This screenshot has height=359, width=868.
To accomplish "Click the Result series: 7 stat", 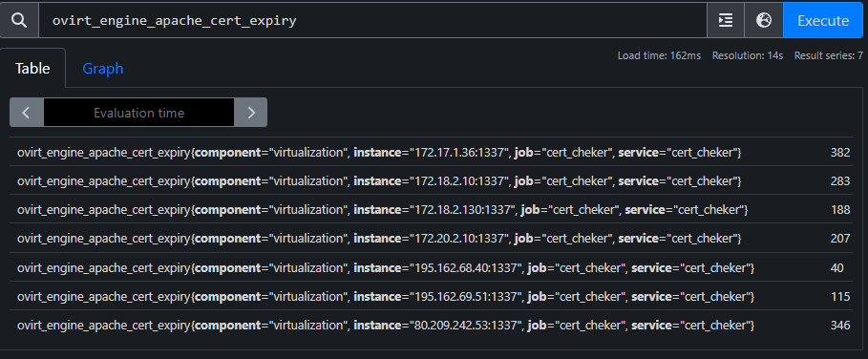I will pyautogui.click(x=828, y=56).
